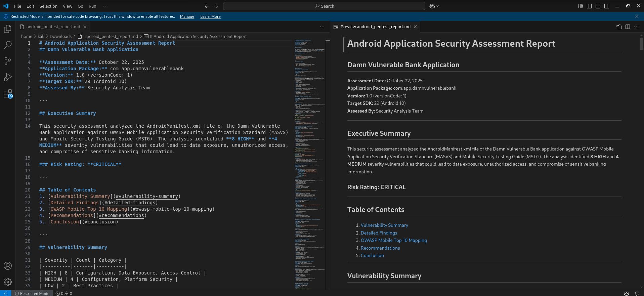644x296 pixels.
Task: Split the preview editor right
Action: coord(628,27)
